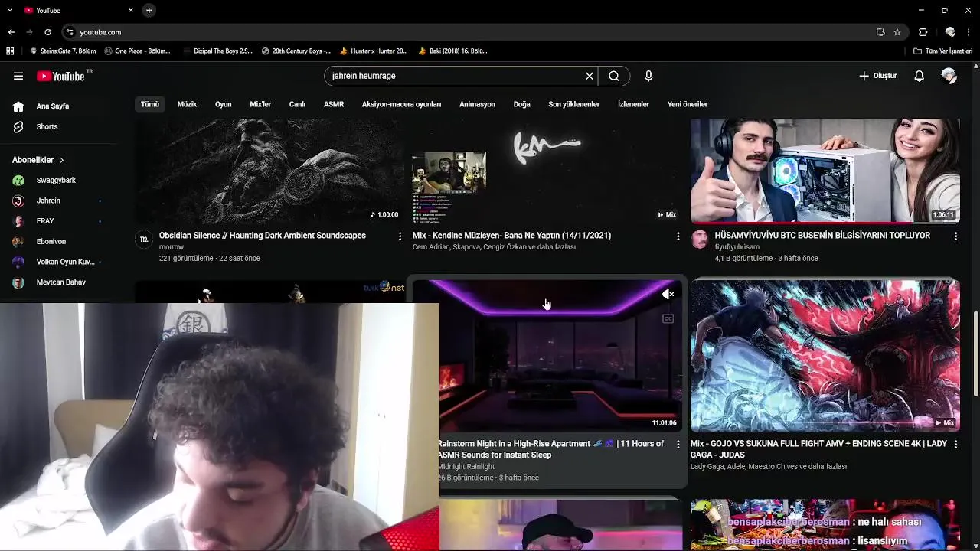The width and height of the screenshot is (980, 551).
Task: Clear the search box text
Action: click(x=590, y=76)
